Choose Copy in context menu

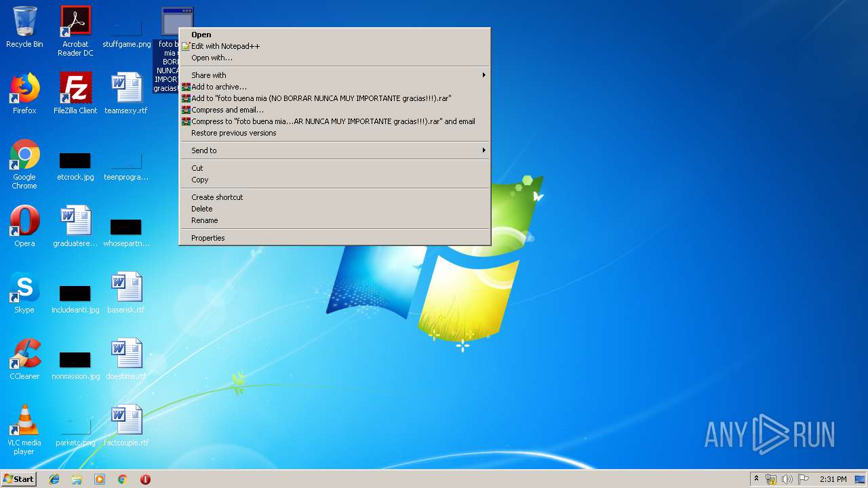[334, 180]
